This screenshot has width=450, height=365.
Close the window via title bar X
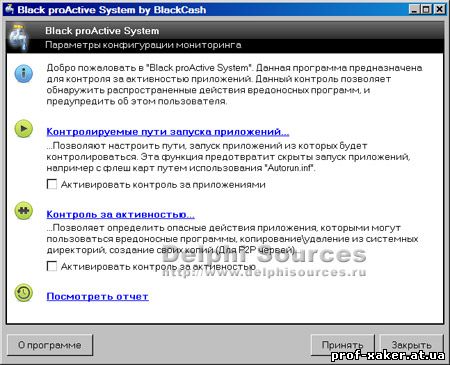439,9
